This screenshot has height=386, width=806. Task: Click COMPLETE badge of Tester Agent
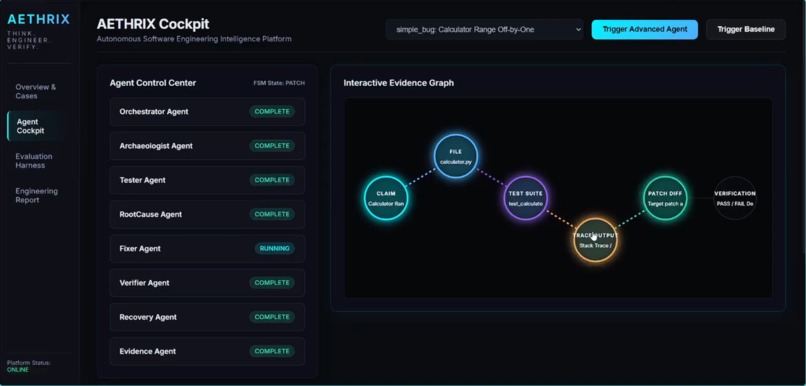tap(272, 180)
